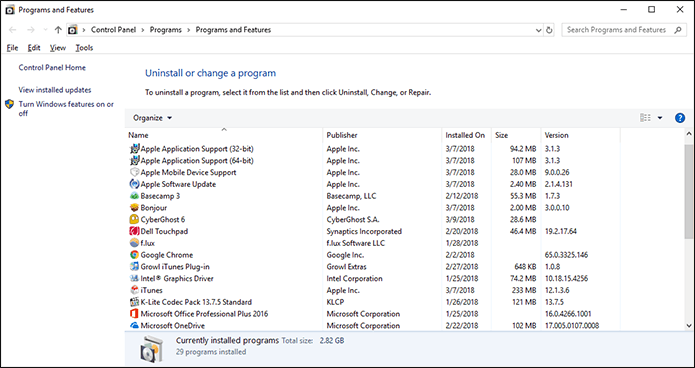Click the iTunes program icon
The height and width of the screenshot is (368, 695).
(x=134, y=290)
